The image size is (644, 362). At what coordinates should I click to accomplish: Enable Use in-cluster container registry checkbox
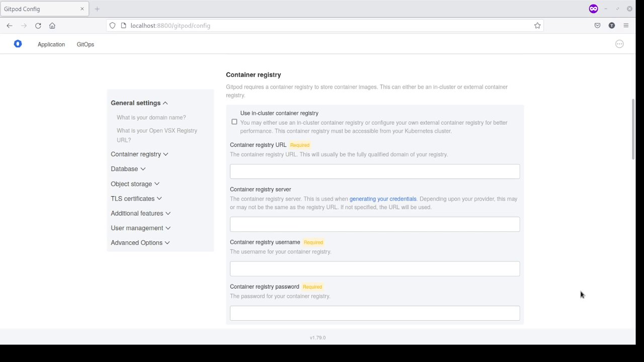[x=234, y=122]
